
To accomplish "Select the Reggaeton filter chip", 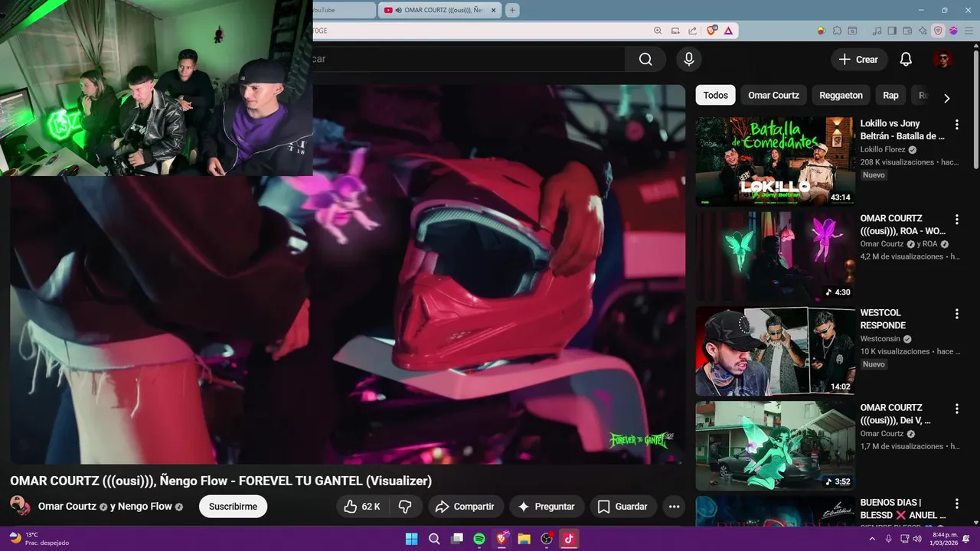I will 841,95.
